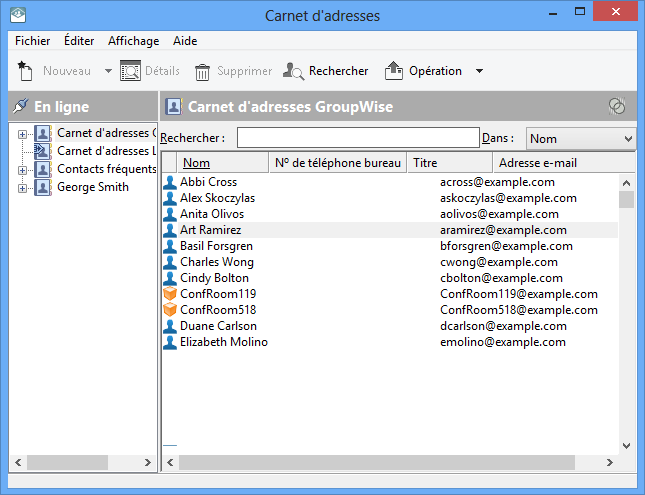
Task: Select contact Art Ramirez
Action: (x=210, y=230)
